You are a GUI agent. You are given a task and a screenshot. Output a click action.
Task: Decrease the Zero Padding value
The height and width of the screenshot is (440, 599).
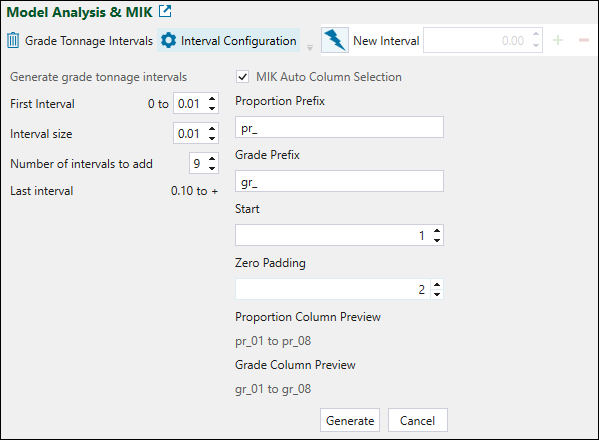coord(437,294)
